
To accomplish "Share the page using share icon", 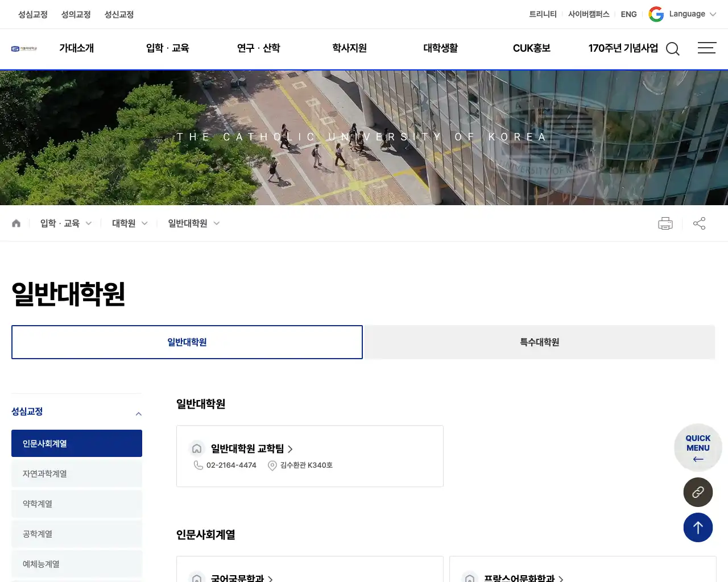I will 700,223.
